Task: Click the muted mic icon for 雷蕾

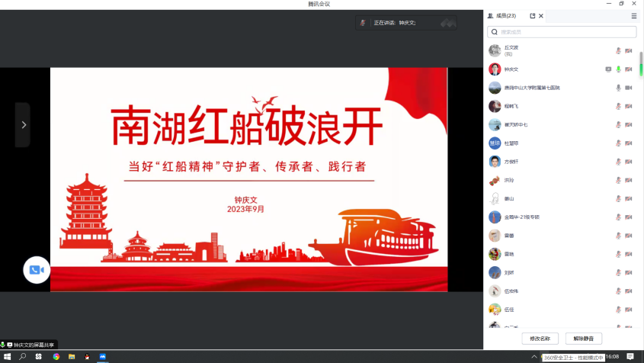Action: tap(618, 236)
